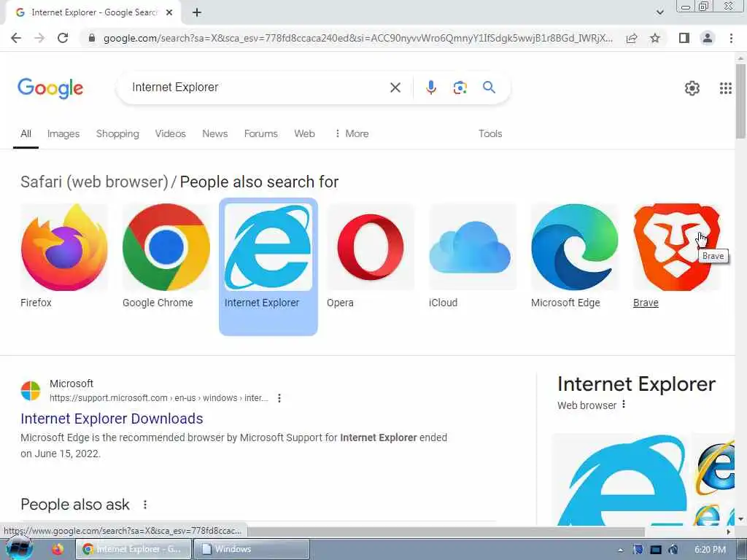Open the classic IE logo panel image
The image size is (747, 560).
click(x=715, y=466)
